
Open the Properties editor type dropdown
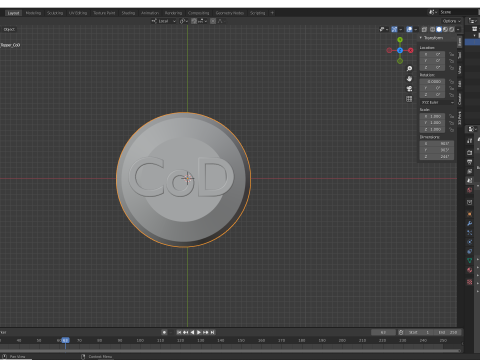[x=472, y=129]
